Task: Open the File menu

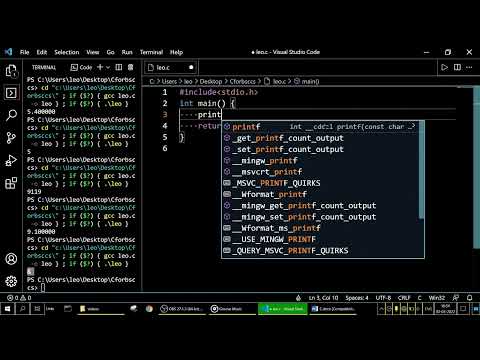Action: tap(24, 52)
